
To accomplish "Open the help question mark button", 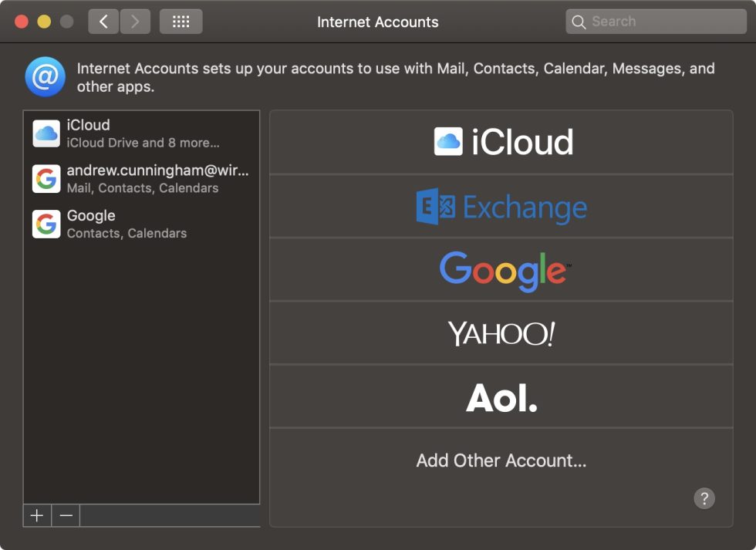I will click(x=704, y=498).
